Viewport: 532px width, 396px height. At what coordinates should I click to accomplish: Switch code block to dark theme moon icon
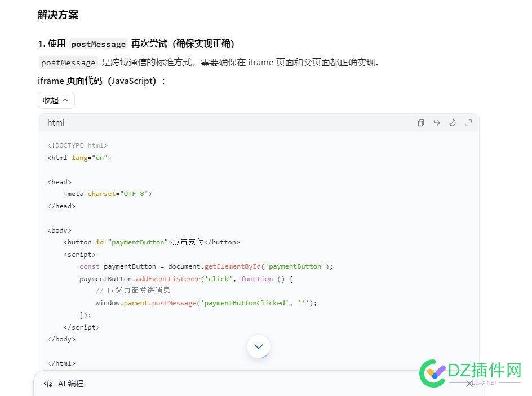pos(453,123)
